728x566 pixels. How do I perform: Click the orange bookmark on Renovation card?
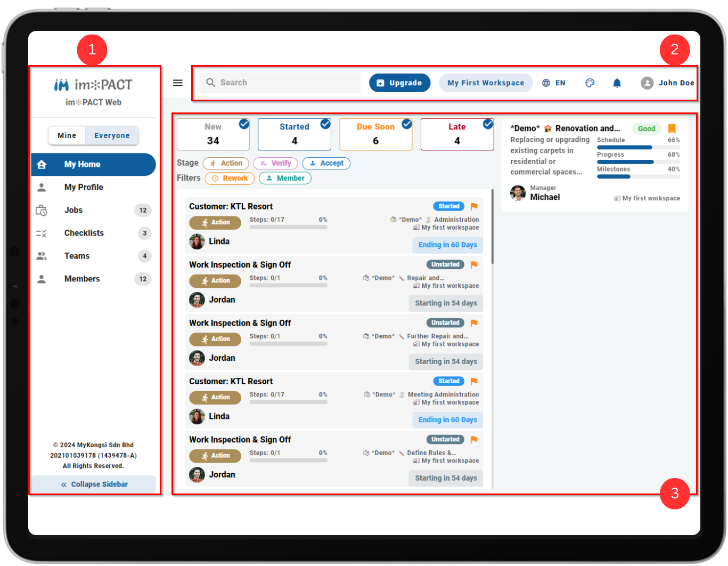tap(672, 128)
